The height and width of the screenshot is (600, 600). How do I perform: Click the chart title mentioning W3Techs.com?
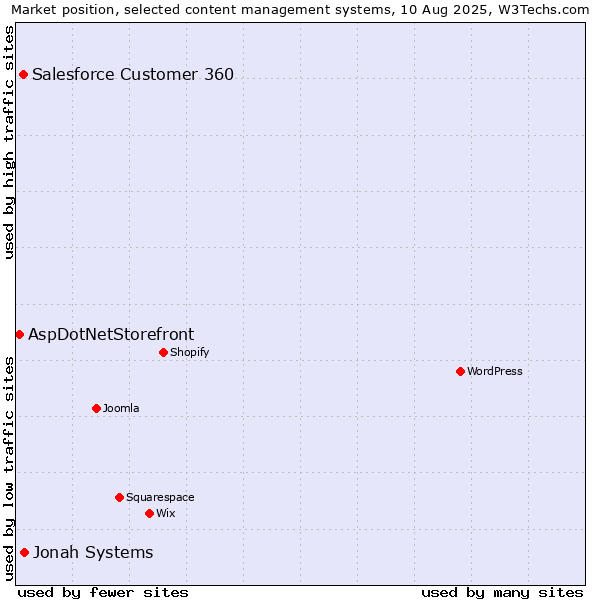[300, 10]
